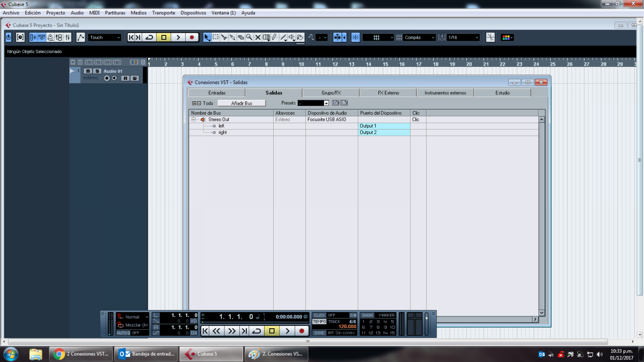This screenshot has height=362, width=644.
Task: Click the remove preset icon
Action: click(x=344, y=102)
